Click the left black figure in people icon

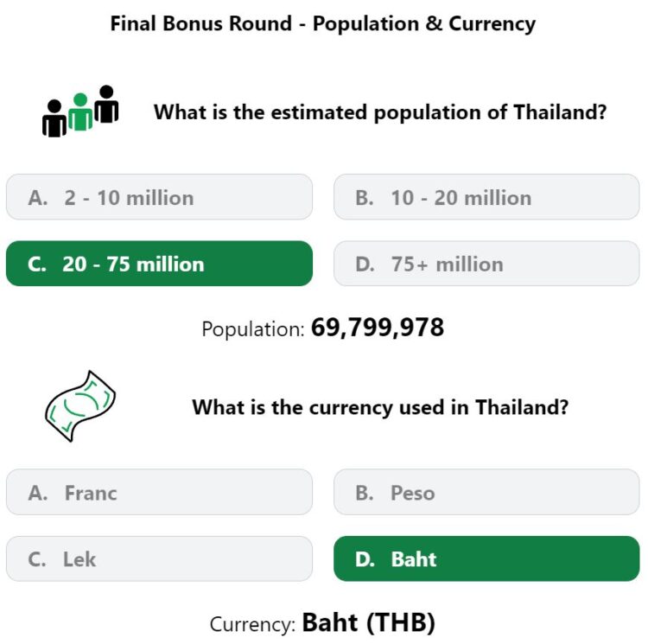coord(54,119)
